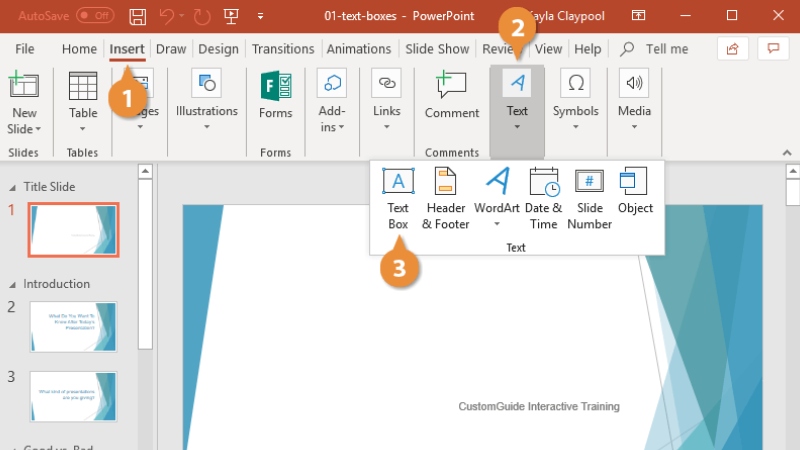Viewport: 800px width, 450px height.
Task: Click the Table grid icon
Action: coord(83,86)
